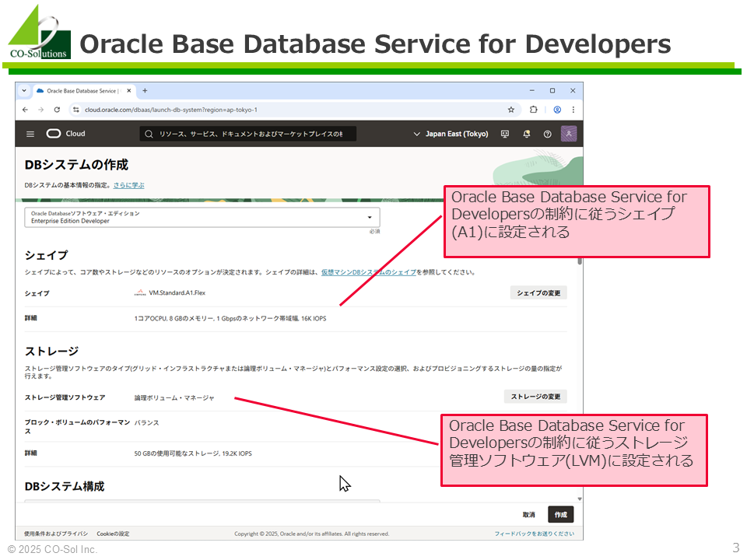
Task: Click the VM.Standard.A1.Flex shape name
Action: coord(177,293)
